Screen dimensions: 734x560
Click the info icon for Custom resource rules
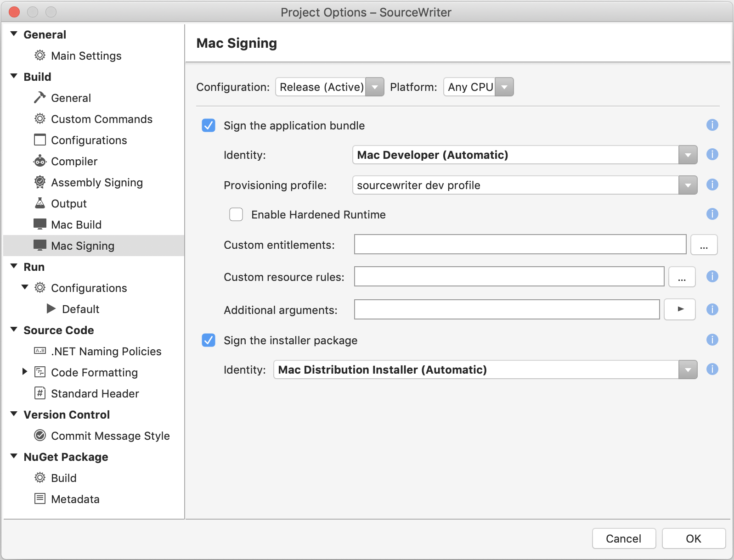(x=712, y=277)
